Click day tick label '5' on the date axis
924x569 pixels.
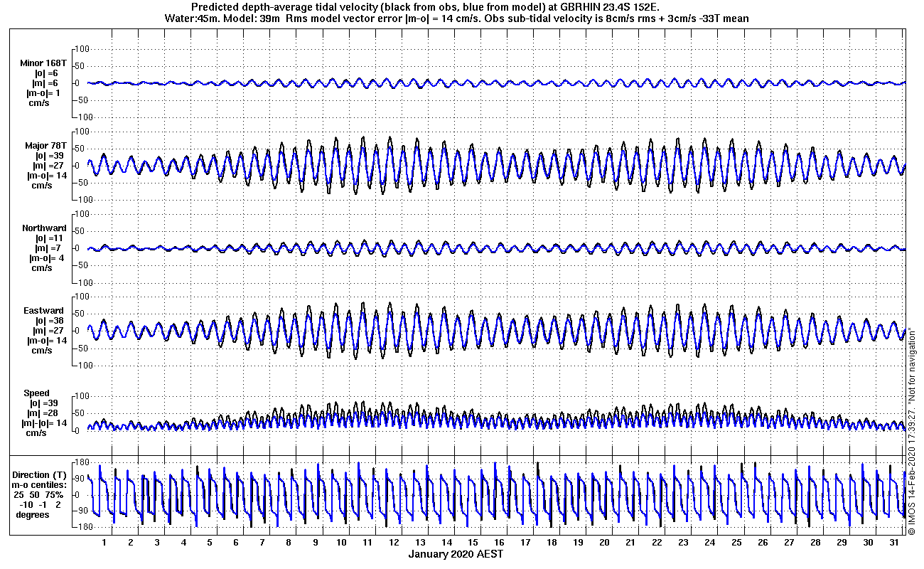click(x=210, y=542)
